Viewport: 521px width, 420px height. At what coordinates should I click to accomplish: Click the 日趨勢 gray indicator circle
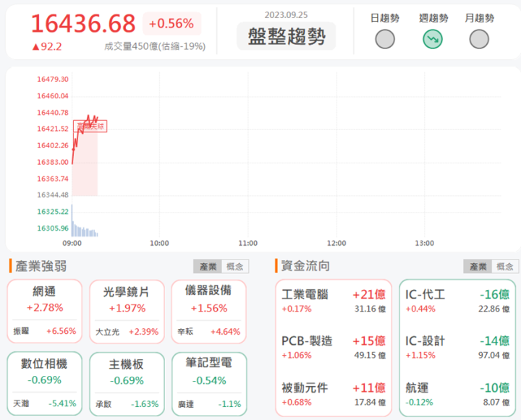click(385, 39)
